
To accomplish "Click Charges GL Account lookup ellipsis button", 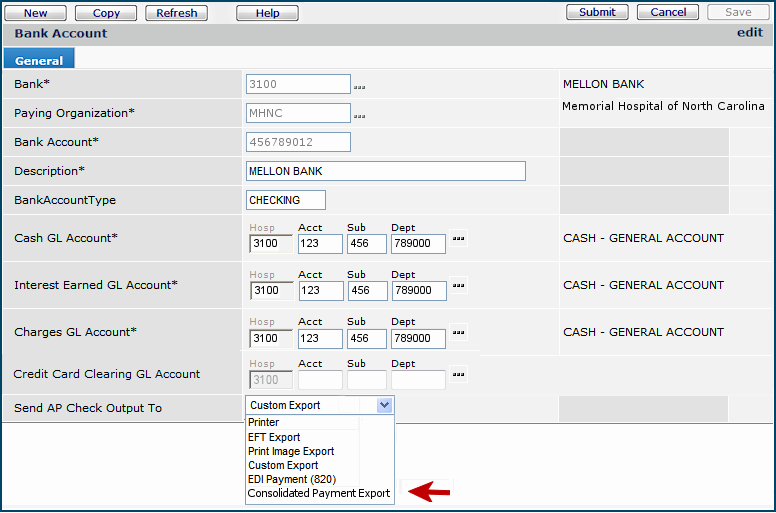I will [459, 333].
